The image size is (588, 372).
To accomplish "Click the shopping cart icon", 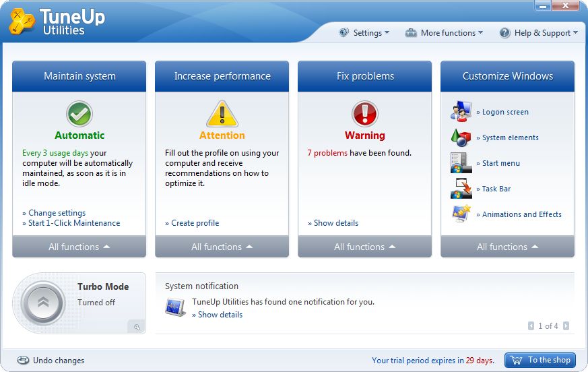I will tap(517, 360).
